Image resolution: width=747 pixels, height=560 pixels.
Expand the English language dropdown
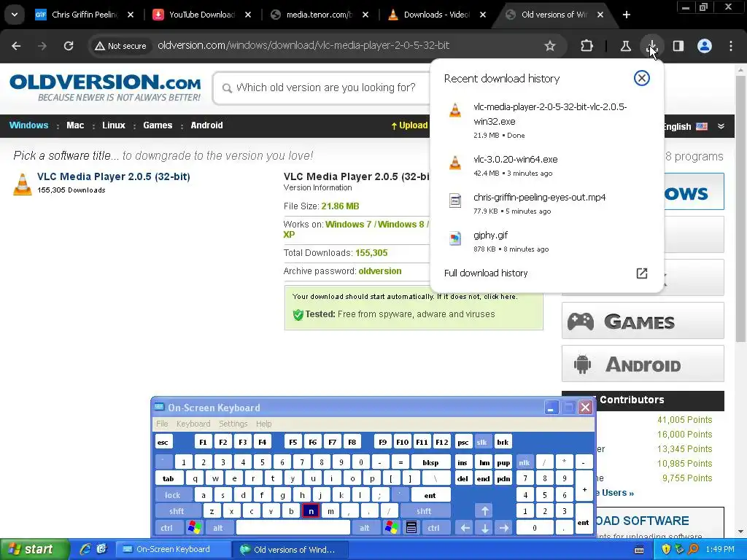point(721,126)
